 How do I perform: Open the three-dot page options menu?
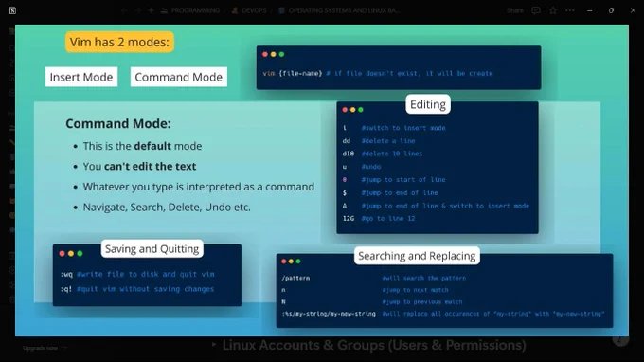(x=570, y=10)
